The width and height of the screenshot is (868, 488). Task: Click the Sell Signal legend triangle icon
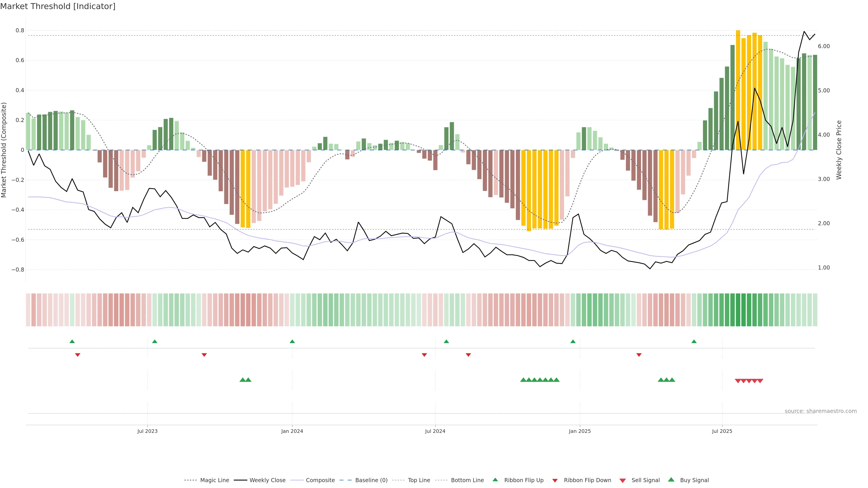(623, 481)
